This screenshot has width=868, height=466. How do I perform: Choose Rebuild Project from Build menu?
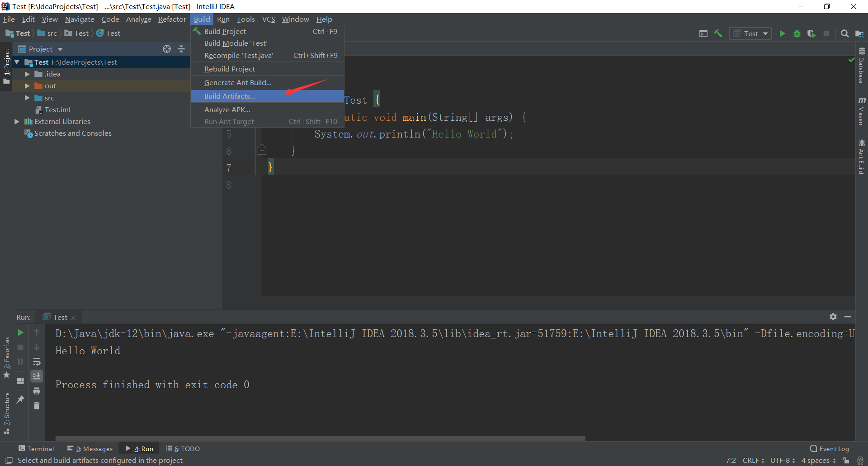tap(267, 69)
